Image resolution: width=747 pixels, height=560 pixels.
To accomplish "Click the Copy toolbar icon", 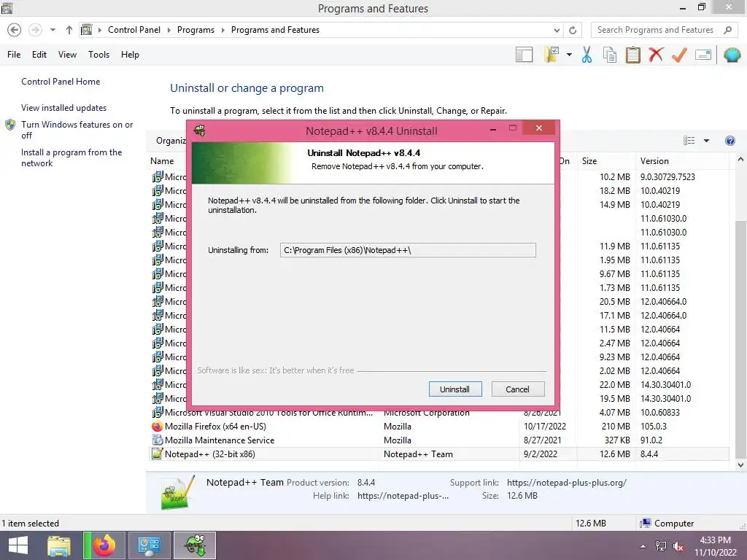I will click(610, 55).
